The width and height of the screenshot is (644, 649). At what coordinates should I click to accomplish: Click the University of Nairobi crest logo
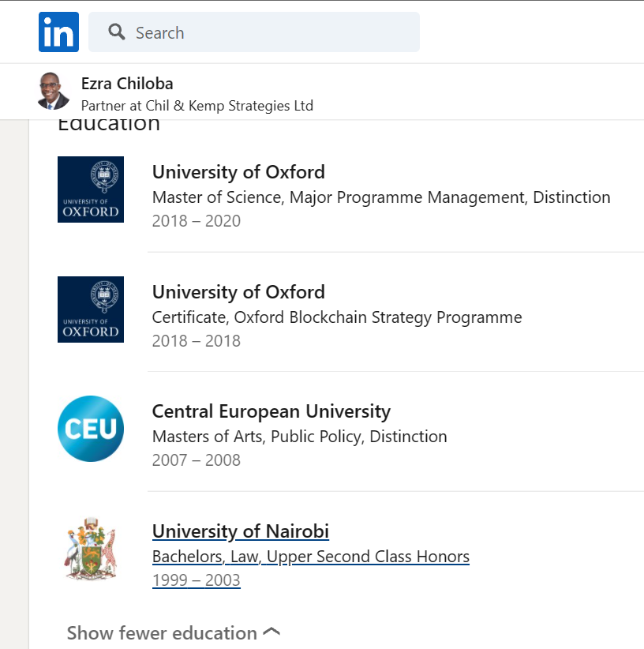(x=91, y=549)
